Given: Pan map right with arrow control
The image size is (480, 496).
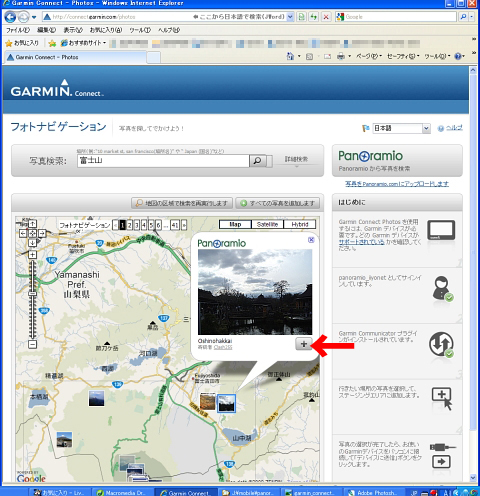Looking at the screenshot, I should [x=42, y=233].
